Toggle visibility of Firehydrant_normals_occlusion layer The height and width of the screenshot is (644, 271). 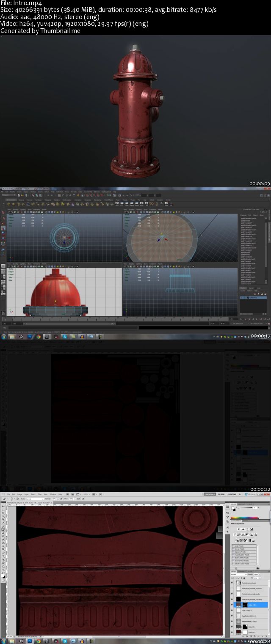pyautogui.click(x=232, y=588)
